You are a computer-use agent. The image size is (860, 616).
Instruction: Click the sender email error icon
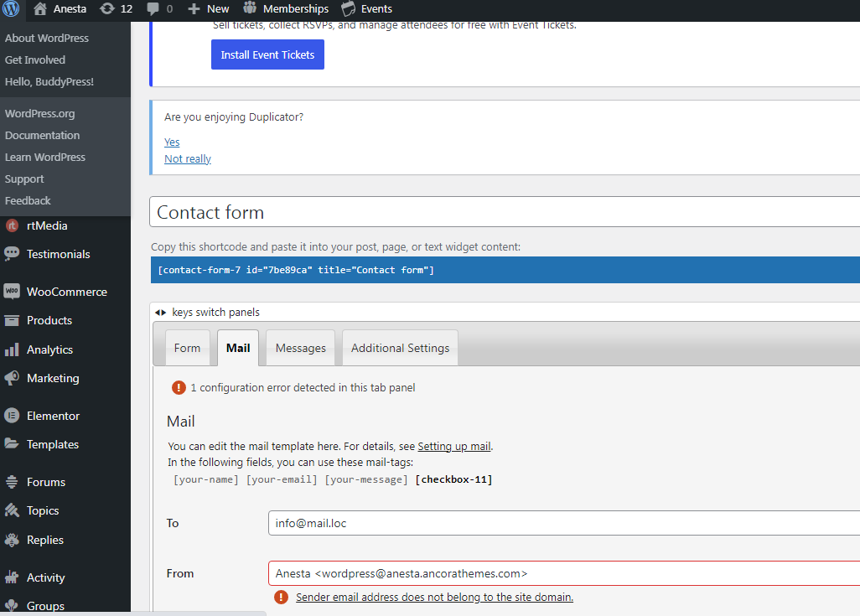point(281,597)
